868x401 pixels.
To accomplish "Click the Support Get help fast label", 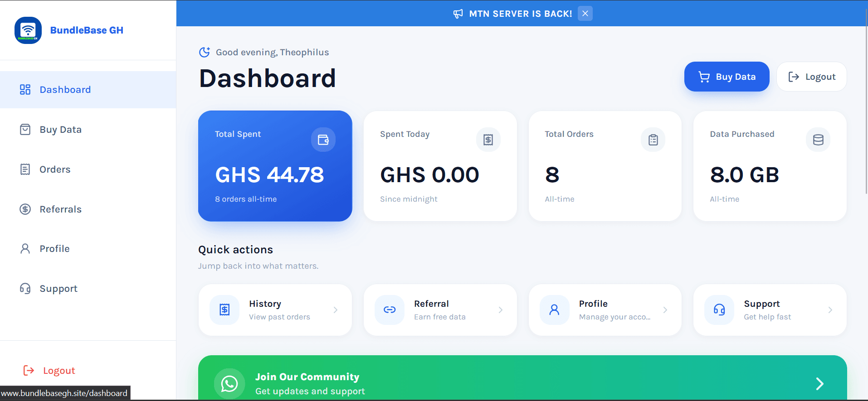I will [x=767, y=310].
